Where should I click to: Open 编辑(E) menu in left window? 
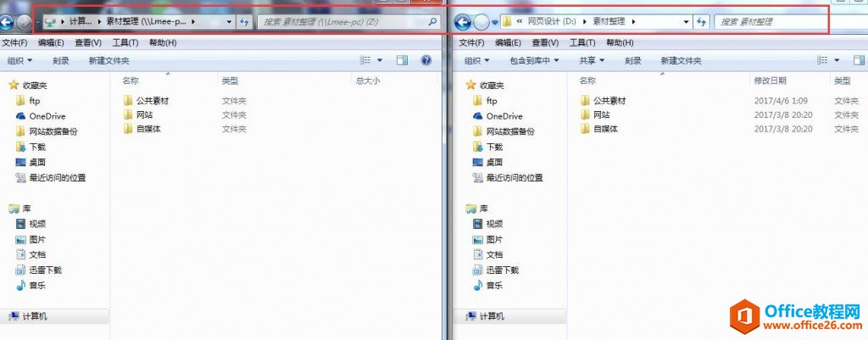click(x=51, y=42)
